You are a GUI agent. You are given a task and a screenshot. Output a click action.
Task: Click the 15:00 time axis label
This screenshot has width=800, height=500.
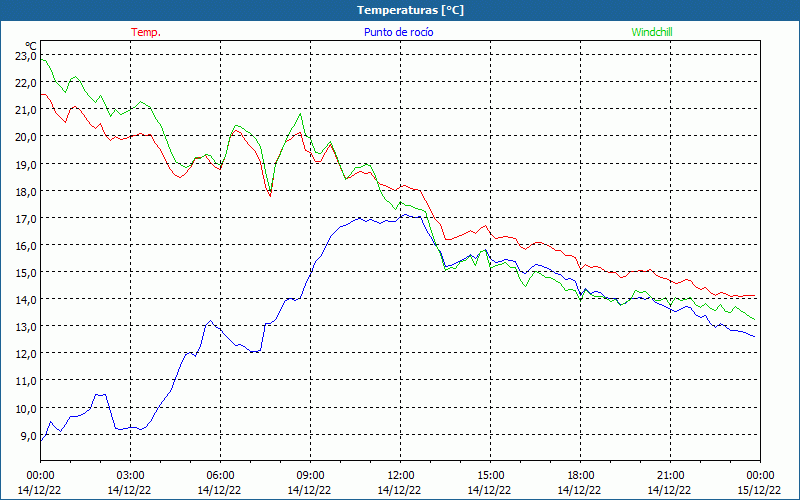click(x=490, y=476)
